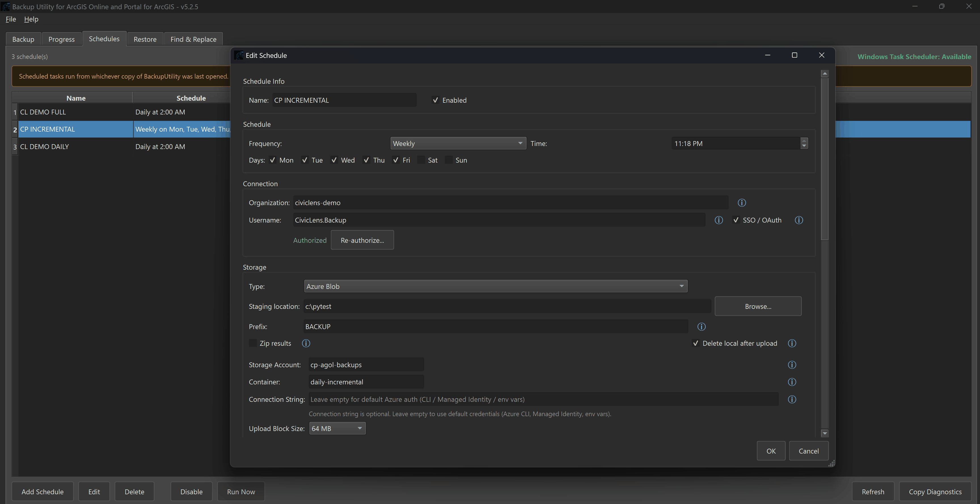The width and height of the screenshot is (980, 504).
Task: Click the Username input field
Action: point(499,220)
